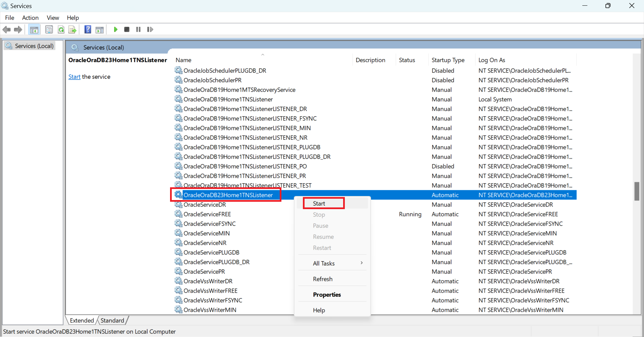Toggle Show/Hide Action Pane toolbar icon
This screenshot has height=337, width=644.
click(x=100, y=30)
